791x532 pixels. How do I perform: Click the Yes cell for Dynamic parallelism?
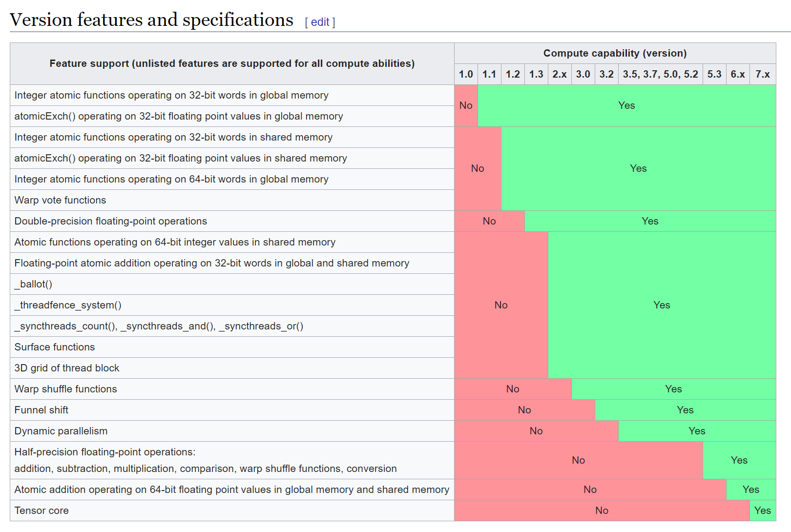click(697, 431)
